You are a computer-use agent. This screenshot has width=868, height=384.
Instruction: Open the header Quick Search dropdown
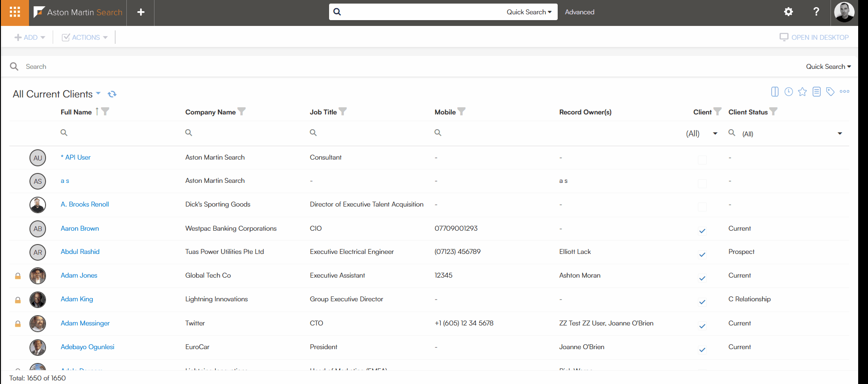click(x=529, y=12)
